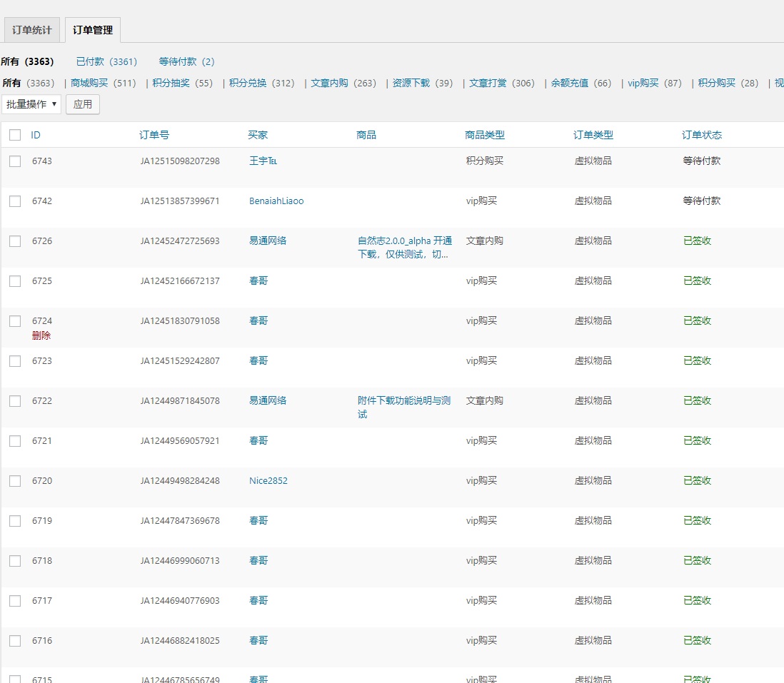The width and height of the screenshot is (784, 683).
Task: Check the box for order 6717
Action: pyautogui.click(x=15, y=600)
